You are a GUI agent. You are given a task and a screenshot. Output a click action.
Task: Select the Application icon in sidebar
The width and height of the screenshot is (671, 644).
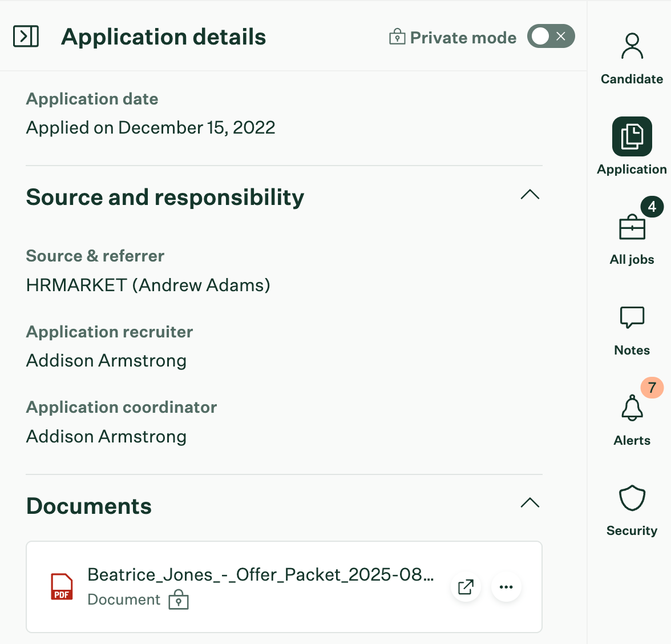(x=631, y=136)
